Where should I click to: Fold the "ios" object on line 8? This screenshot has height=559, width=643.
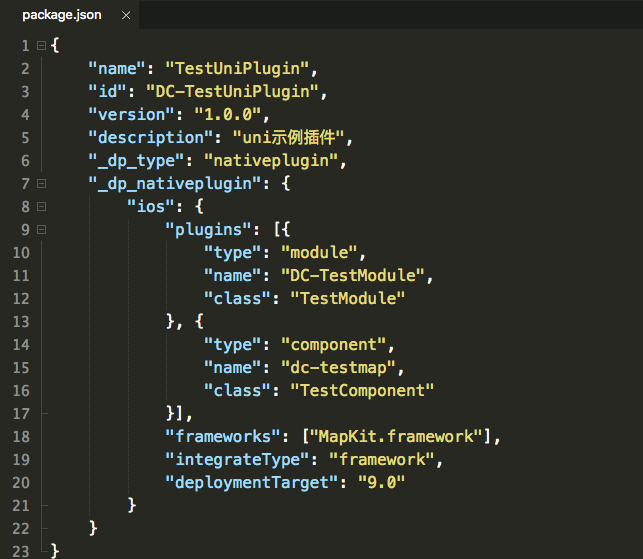[40, 207]
